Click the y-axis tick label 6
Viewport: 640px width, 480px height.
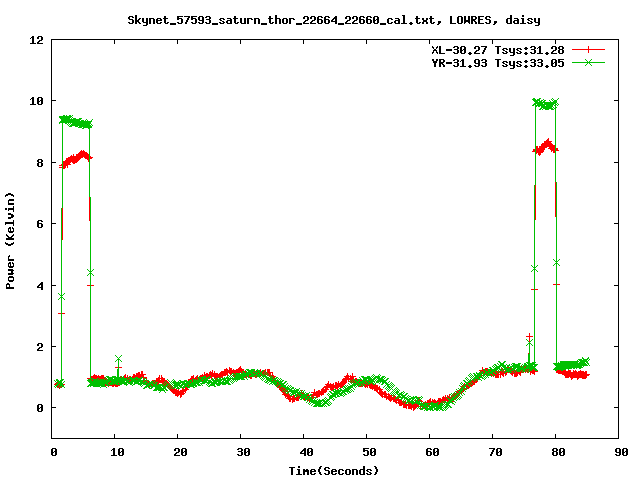[x=40, y=224]
